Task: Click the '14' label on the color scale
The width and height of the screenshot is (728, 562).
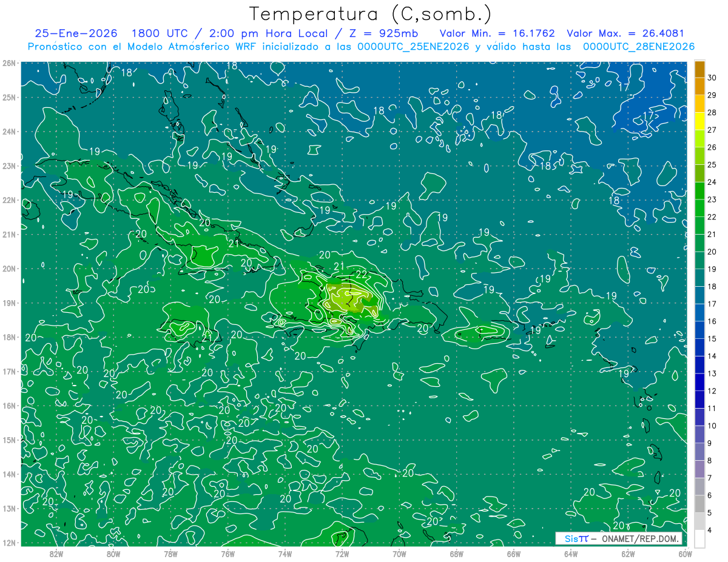Action: pyautogui.click(x=712, y=356)
